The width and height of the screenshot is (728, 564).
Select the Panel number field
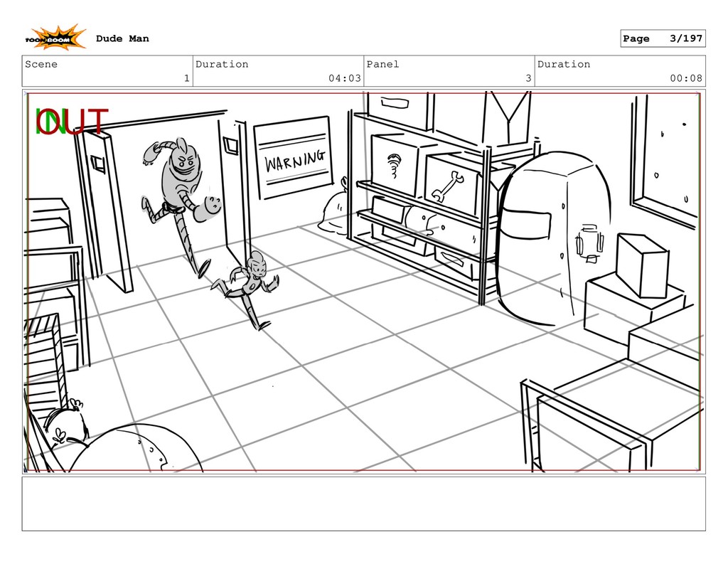pyautogui.click(x=449, y=71)
